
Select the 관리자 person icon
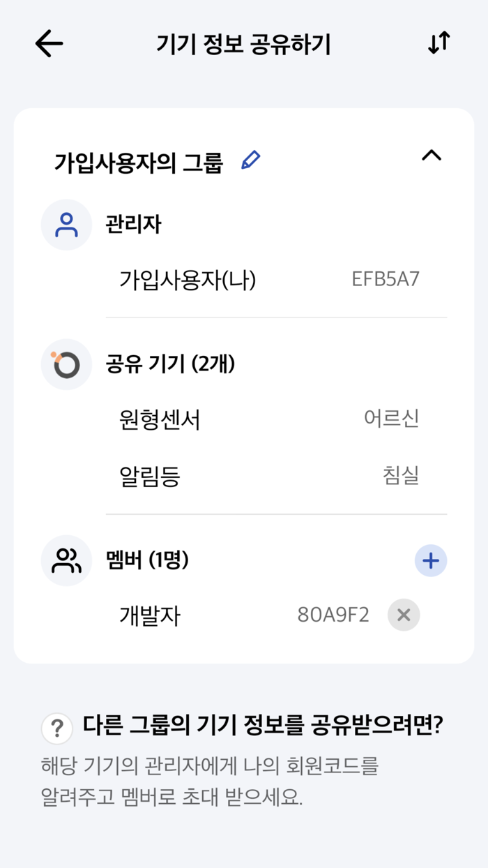66,224
